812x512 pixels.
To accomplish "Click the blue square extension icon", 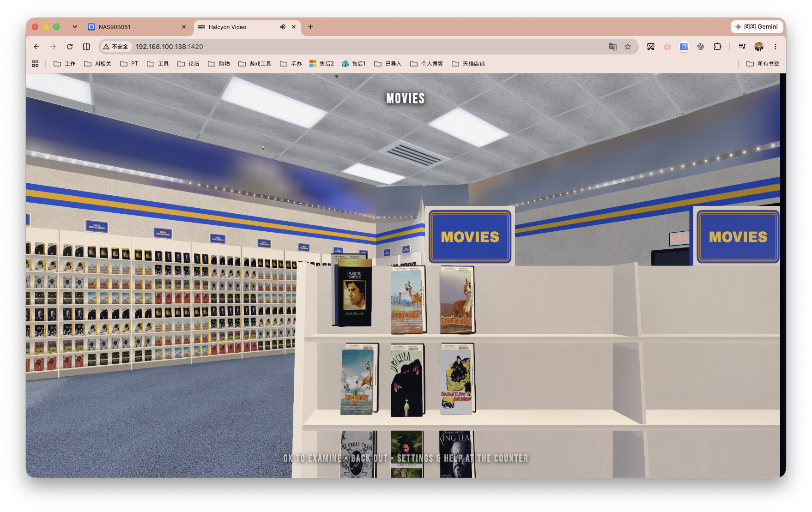I will click(684, 47).
